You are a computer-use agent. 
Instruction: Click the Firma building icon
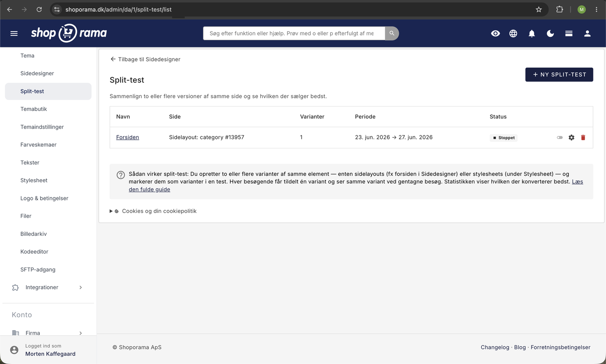click(16, 333)
